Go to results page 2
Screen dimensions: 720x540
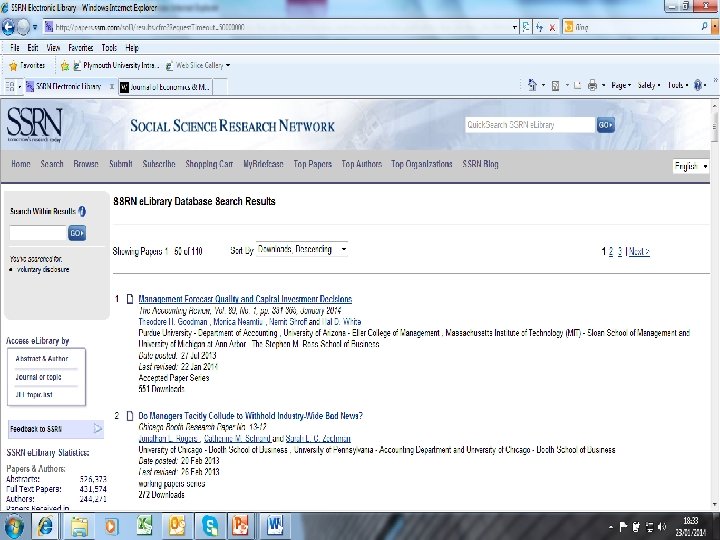point(611,251)
